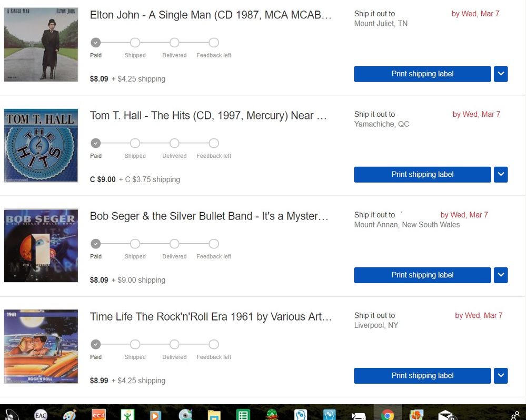Open the Elton John - A Single Man listing title
This screenshot has height=420, width=526.
(211, 15)
